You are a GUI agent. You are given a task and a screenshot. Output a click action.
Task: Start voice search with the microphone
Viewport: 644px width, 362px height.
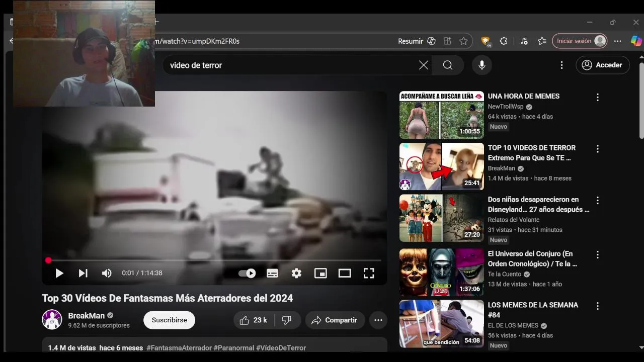(481, 65)
